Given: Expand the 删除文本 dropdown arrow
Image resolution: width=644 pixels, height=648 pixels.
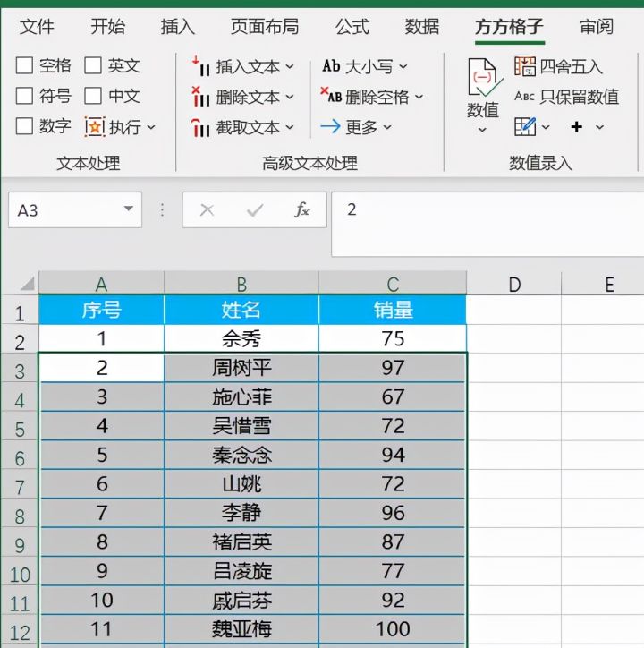Looking at the screenshot, I should coord(290,98).
